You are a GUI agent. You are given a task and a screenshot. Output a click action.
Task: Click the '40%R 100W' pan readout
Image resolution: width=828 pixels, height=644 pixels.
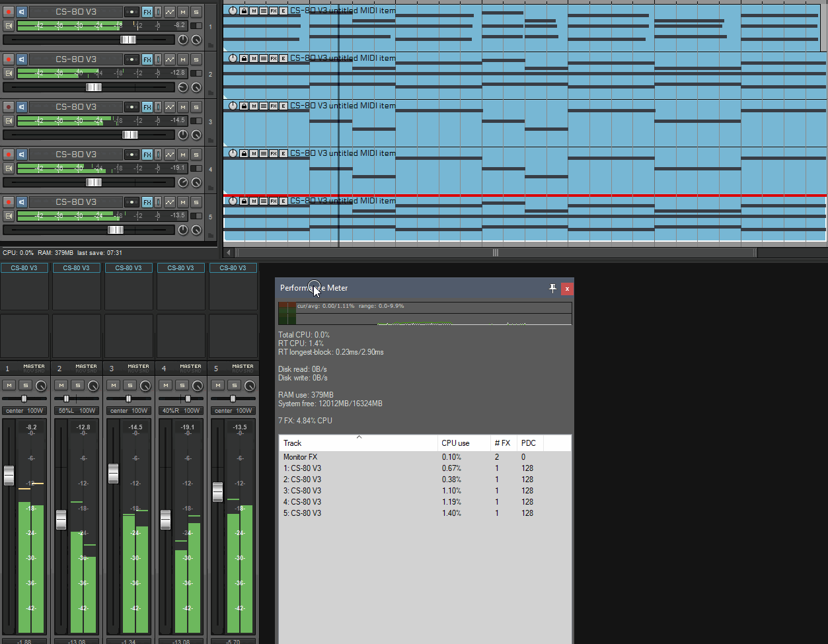(181, 411)
